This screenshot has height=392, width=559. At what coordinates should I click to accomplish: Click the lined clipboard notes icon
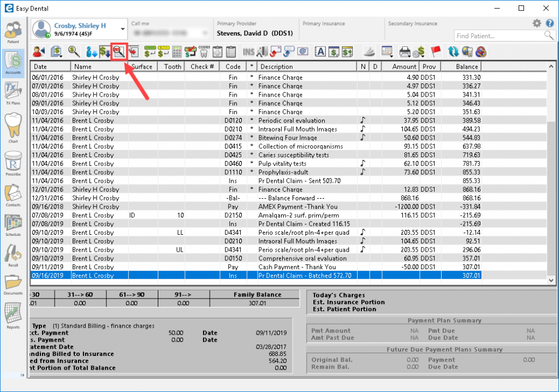point(231,52)
